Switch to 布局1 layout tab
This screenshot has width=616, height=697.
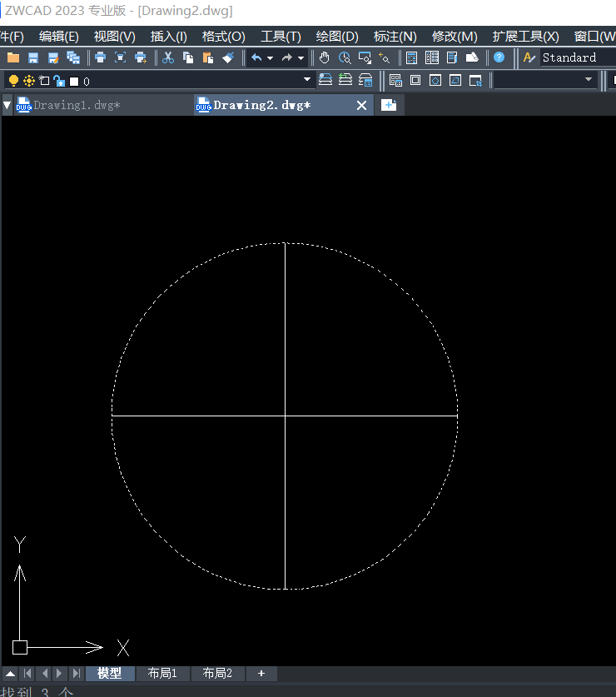coord(162,673)
